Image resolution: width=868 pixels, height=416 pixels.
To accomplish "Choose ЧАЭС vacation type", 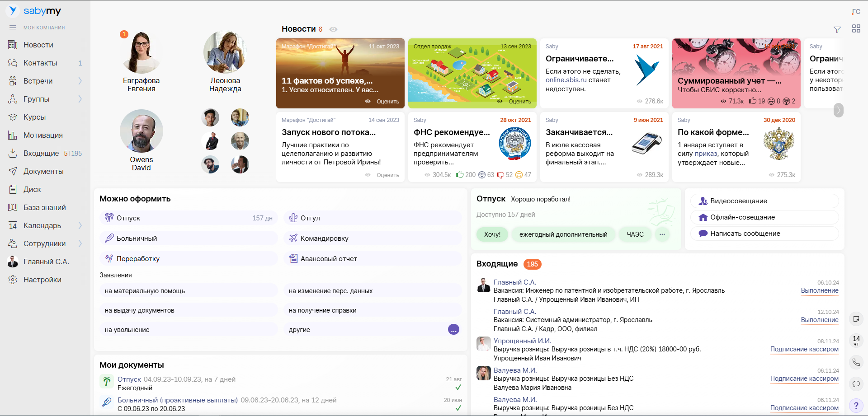I will [635, 234].
